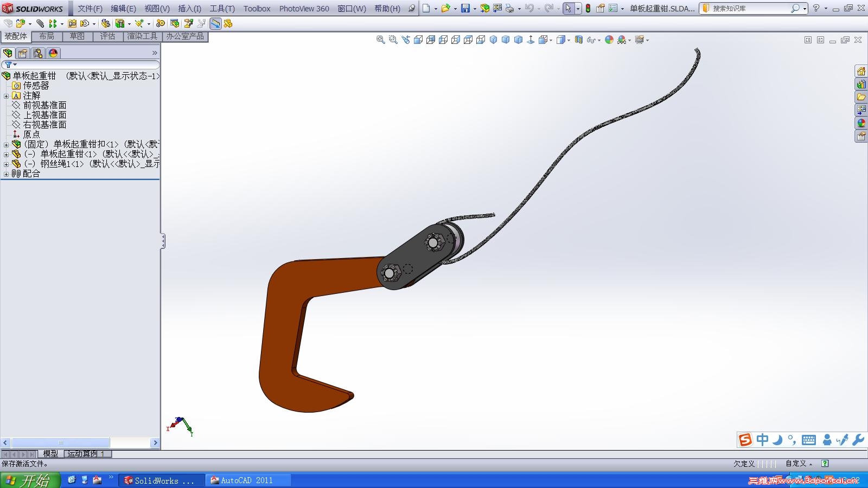Click Zoom to Fit magnifier icon
This screenshot has width=868, height=488.
(x=381, y=40)
